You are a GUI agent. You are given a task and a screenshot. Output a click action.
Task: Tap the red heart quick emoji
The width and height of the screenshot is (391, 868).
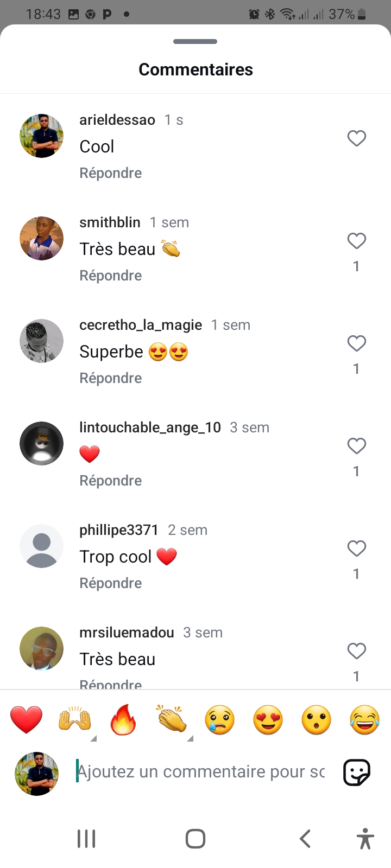(26, 720)
